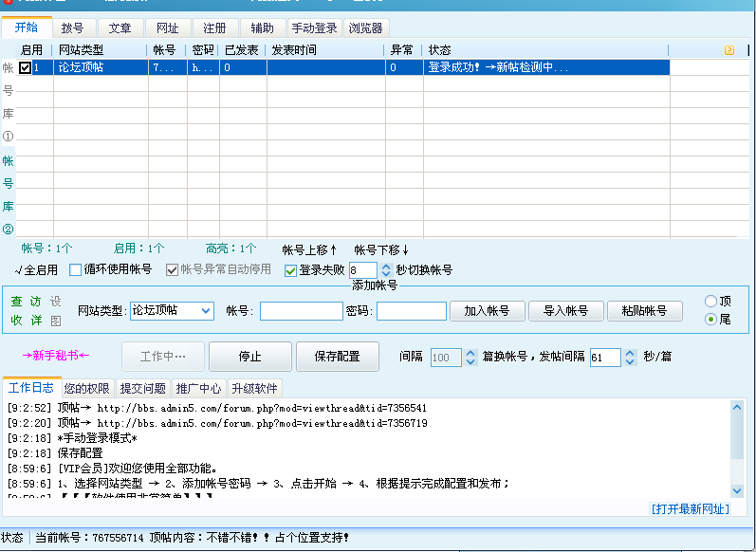756x552 pixels.
Task: Click the 设 quick-action icon
Action: [x=56, y=302]
